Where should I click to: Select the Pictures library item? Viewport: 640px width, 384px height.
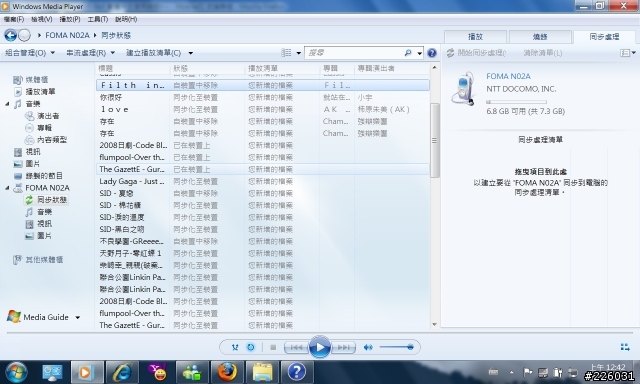coord(27,164)
